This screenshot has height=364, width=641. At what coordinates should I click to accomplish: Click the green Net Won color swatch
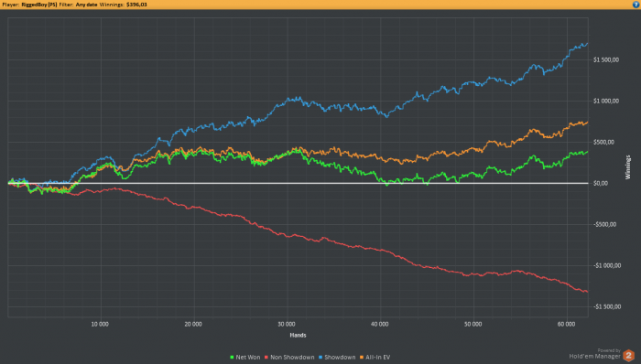click(232, 358)
